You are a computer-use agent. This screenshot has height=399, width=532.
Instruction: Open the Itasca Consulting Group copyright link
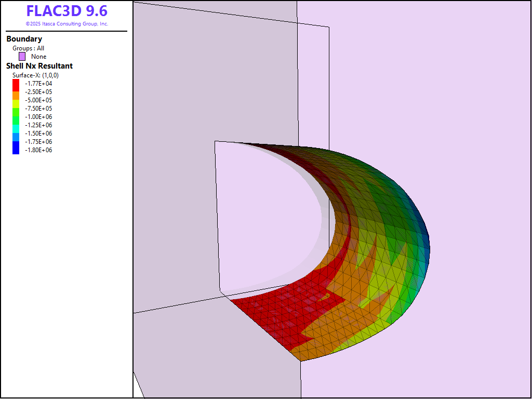(66, 24)
